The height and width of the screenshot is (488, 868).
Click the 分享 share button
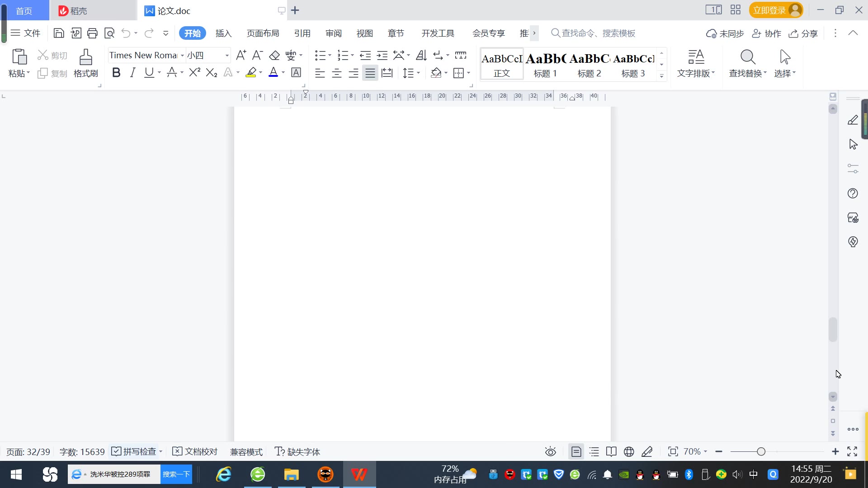pos(803,33)
